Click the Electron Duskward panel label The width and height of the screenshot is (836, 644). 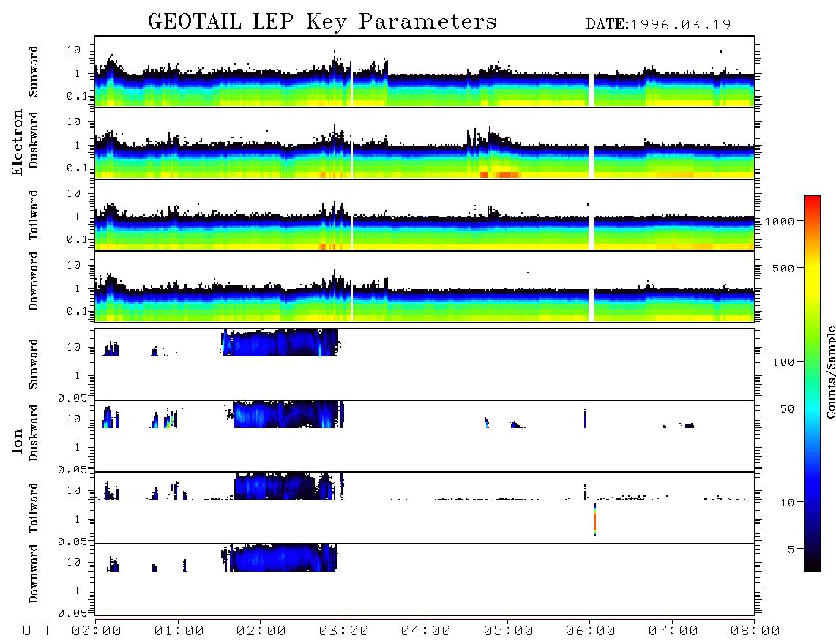pyautogui.click(x=34, y=141)
